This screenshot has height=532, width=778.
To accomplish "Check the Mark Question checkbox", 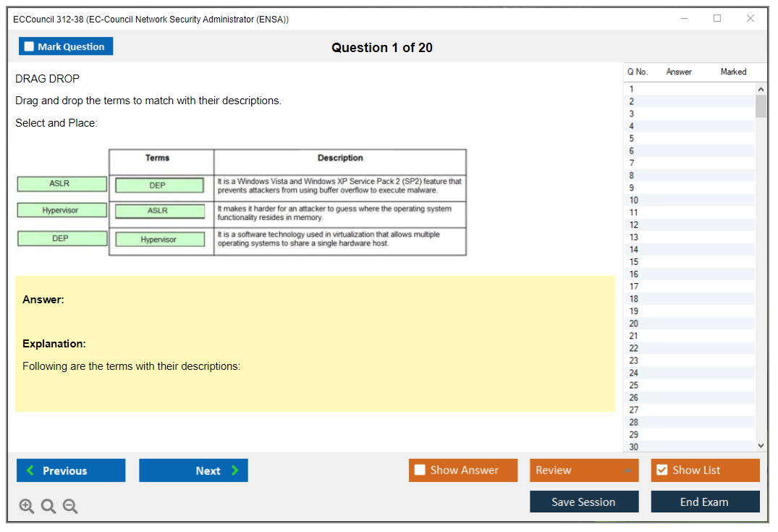I will pos(30,46).
